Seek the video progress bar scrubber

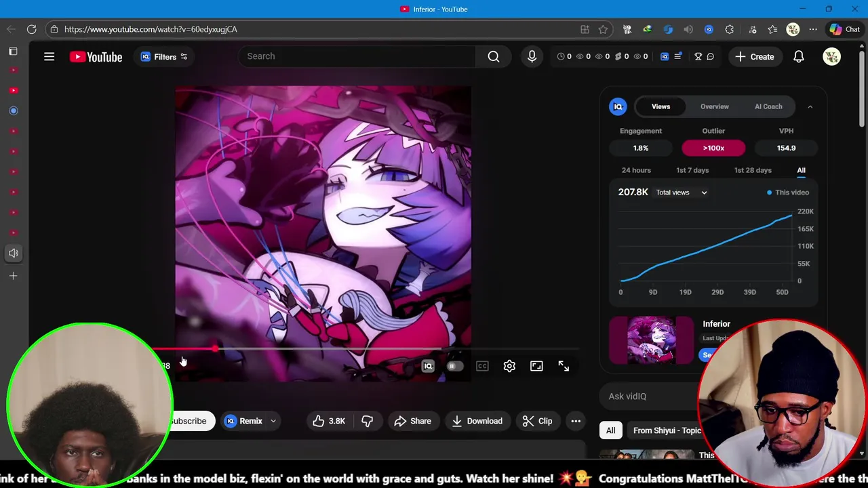(x=215, y=349)
